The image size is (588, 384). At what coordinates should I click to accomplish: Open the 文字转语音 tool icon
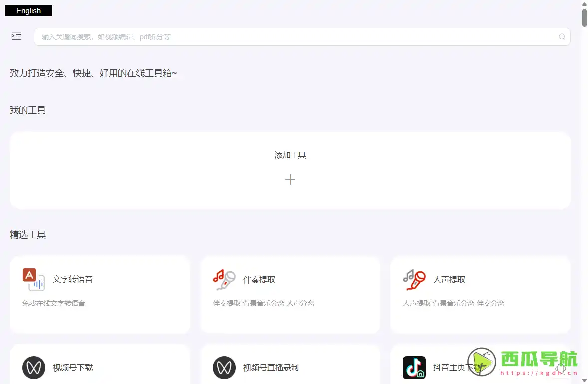point(34,279)
